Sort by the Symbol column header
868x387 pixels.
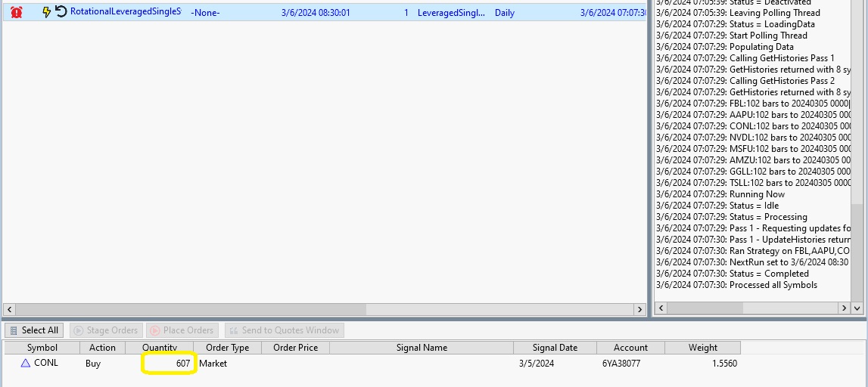pos(42,348)
